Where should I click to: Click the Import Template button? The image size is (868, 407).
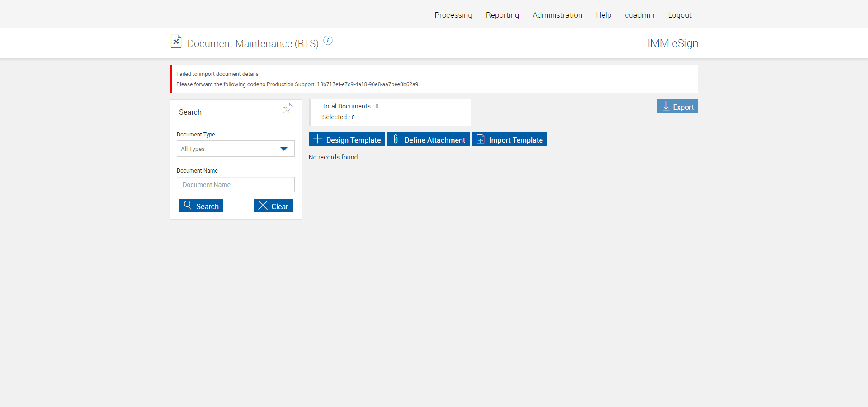(509, 139)
